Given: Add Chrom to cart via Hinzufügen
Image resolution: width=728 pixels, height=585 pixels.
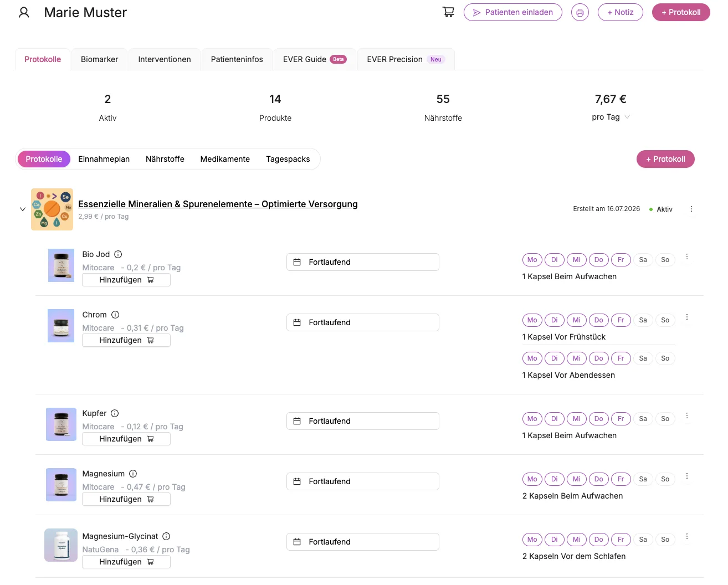Looking at the screenshot, I should pos(126,340).
